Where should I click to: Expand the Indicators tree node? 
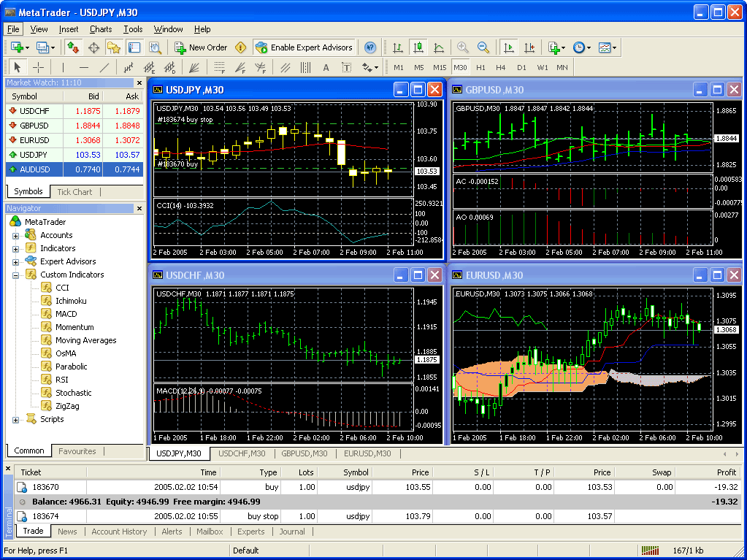(x=15, y=248)
